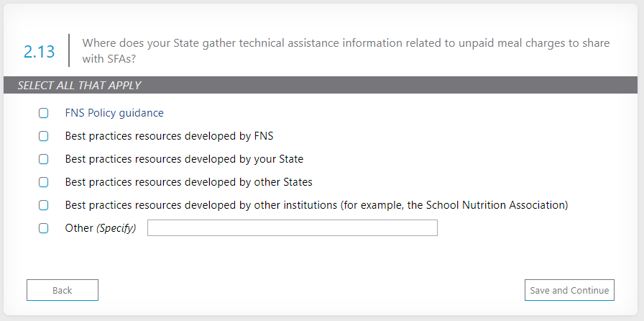Tick checkbox for resources developed by FNS
644x321 pixels.
[43, 136]
